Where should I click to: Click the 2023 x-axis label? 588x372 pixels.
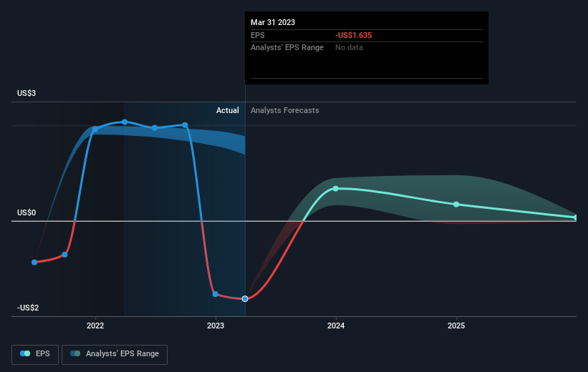(x=216, y=325)
